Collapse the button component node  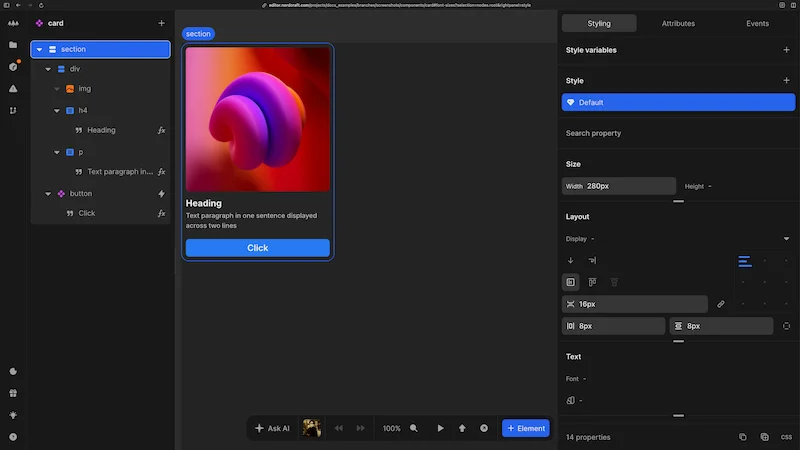(x=48, y=194)
